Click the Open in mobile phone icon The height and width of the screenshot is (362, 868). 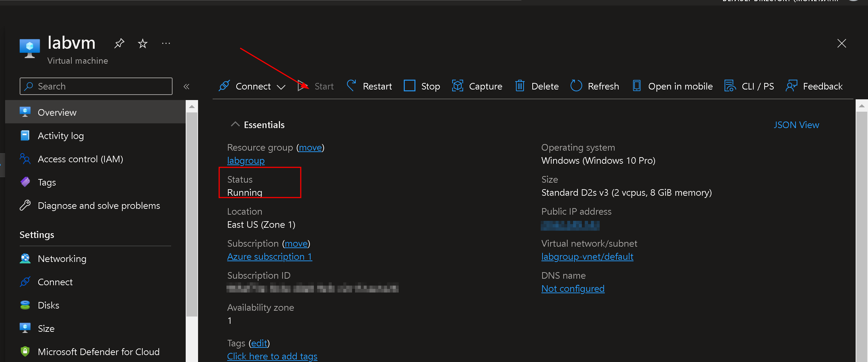637,86
